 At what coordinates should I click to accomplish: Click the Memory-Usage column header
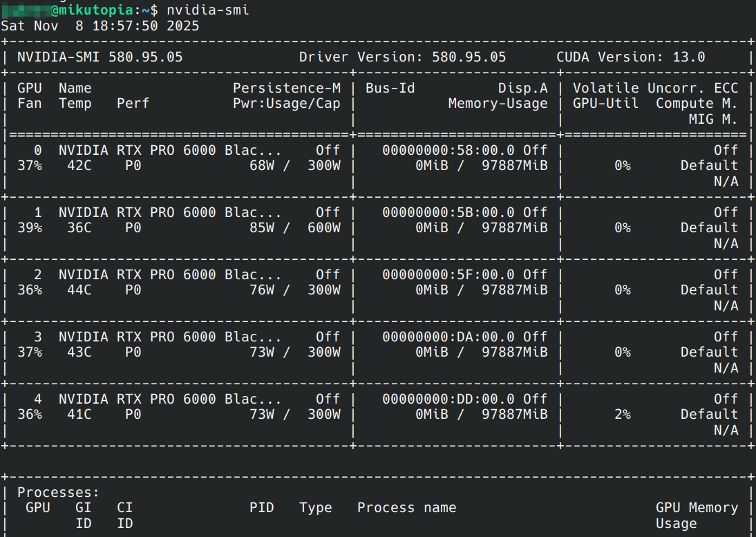point(498,104)
